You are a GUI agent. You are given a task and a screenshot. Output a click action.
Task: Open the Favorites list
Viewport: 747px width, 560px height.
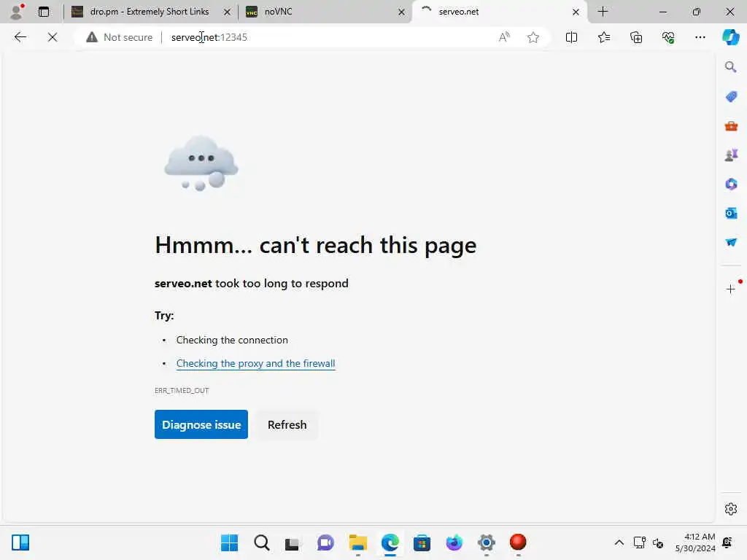pos(603,37)
